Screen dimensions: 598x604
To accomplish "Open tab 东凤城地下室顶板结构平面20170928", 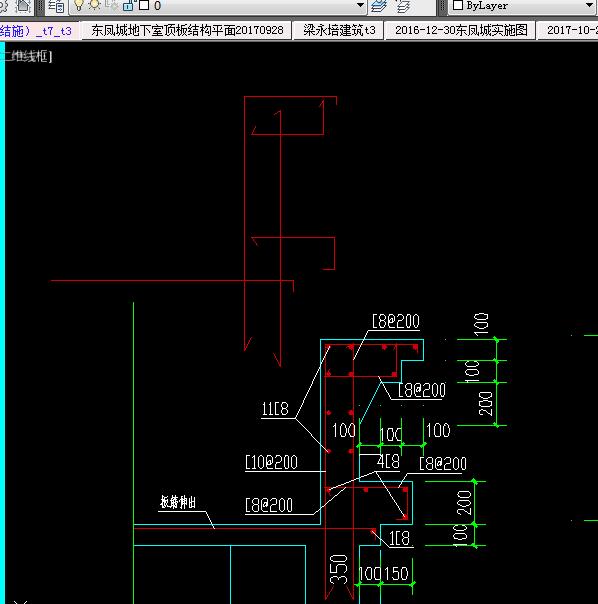I will pos(187,30).
